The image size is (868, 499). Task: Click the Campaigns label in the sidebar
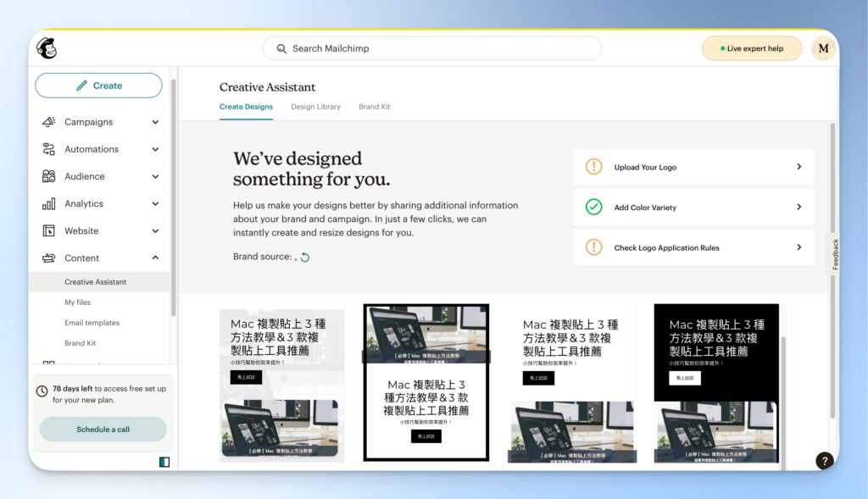pos(88,122)
